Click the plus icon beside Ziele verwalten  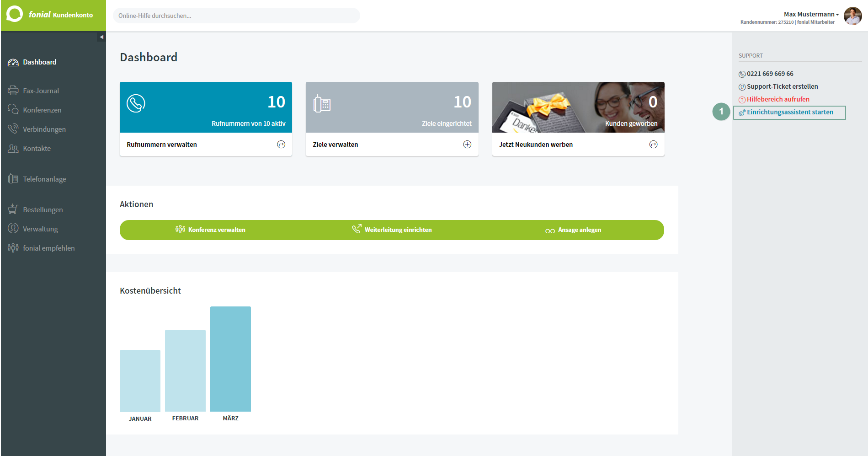click(x=467, y=145)
